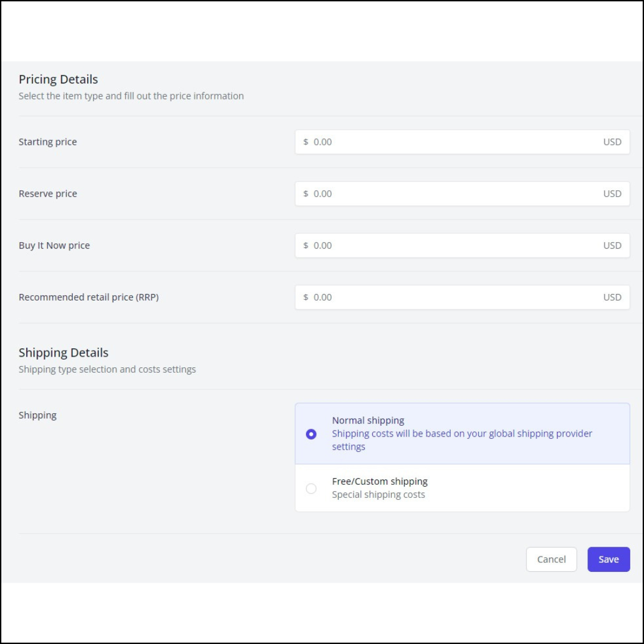Click the Normal shipping option title
Screen dimensions: 644x644
point(368,420)
